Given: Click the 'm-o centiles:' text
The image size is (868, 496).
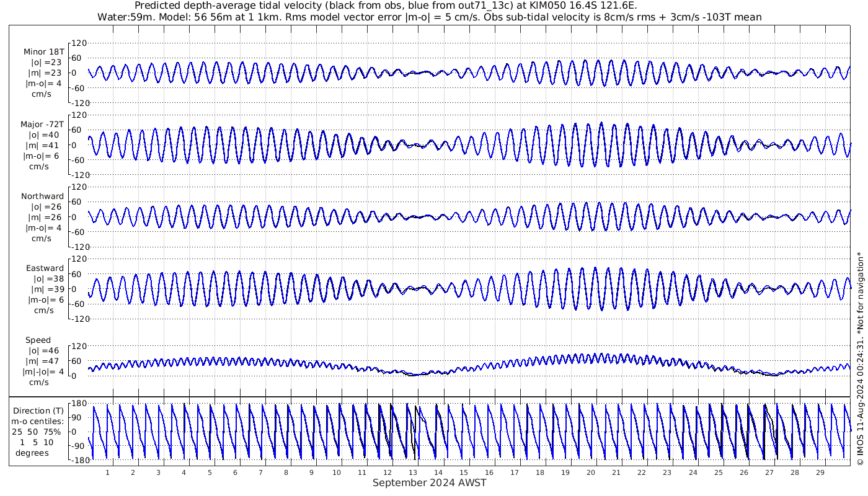Looking at the screenshot, I should [37, 421].
